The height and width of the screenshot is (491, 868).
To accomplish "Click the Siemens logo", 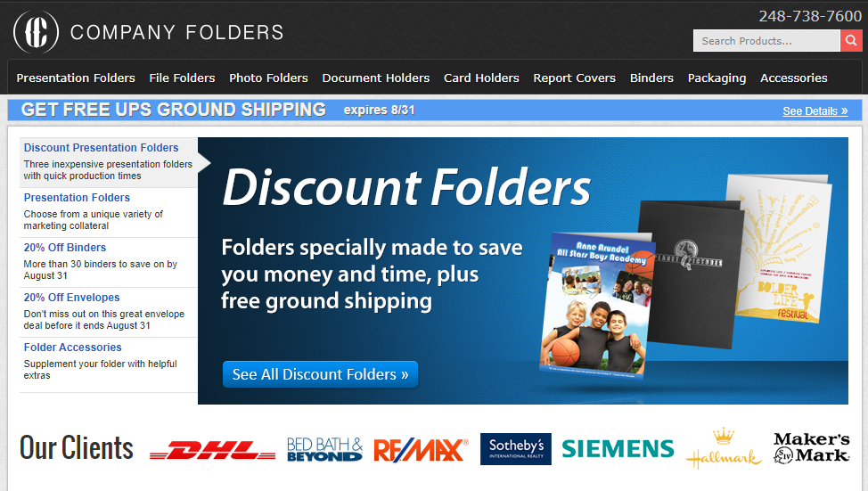I will click(618, 448).
